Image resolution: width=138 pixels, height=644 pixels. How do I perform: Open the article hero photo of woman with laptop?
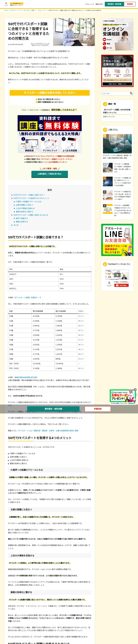click(x=74, y=32)
